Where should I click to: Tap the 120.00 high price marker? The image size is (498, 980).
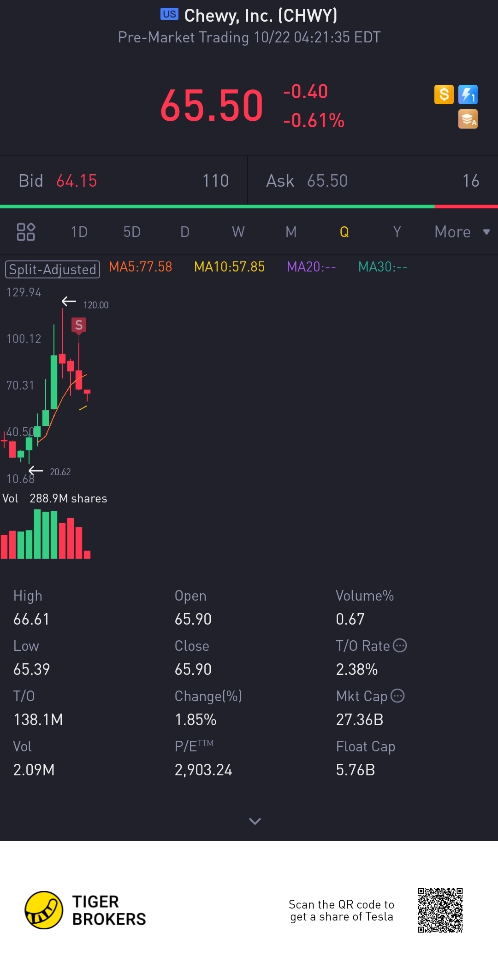pos(96,305)
